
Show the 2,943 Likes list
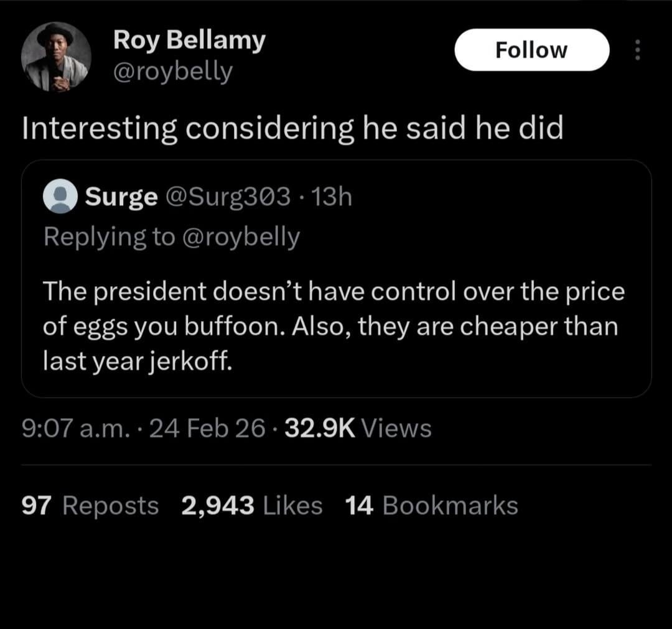click(x=252, y=506)
